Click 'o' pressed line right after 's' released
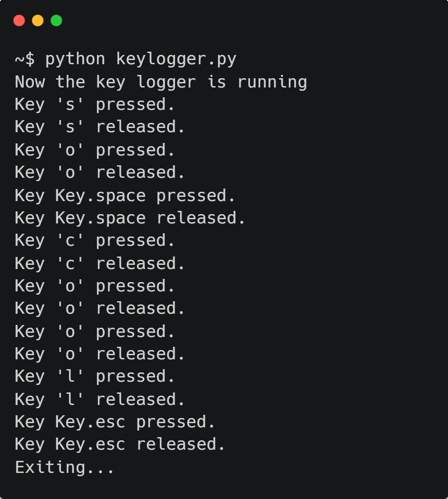The width and height of the screenshot is (448, 499). point(95,150)
